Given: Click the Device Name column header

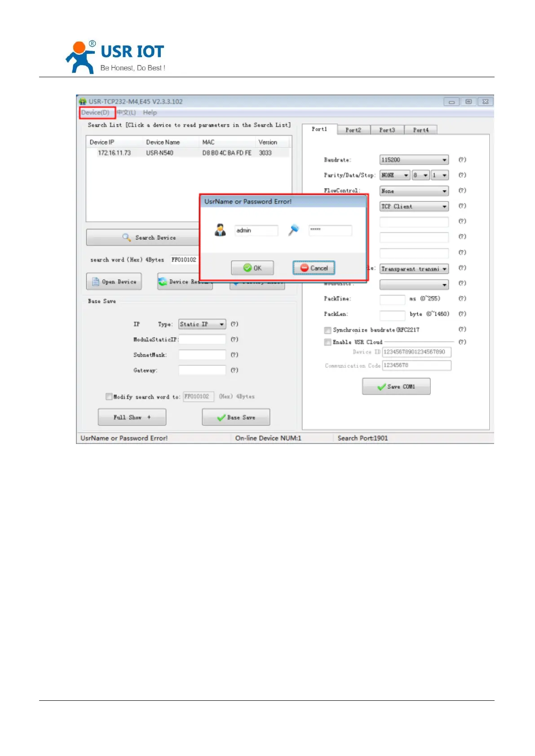Looking at the screenshot, I should click(x=171, y=142).
